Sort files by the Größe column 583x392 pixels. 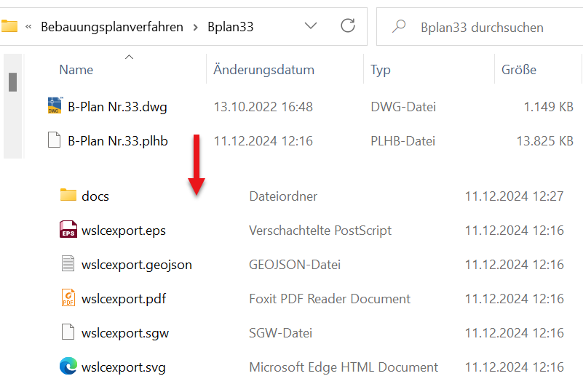(519, 71)
